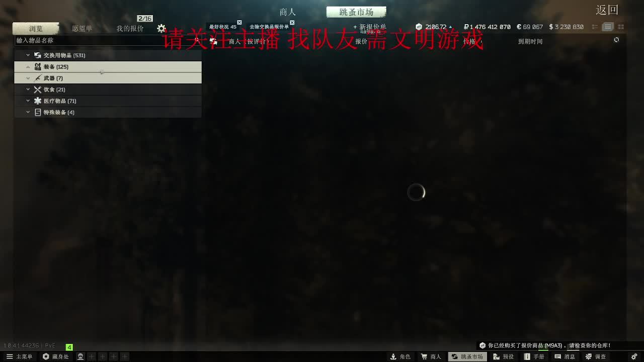The height and width of the screenshot is (362, 644).
Task: Open 角色 character screen
Action: click(x=400, y=356)
